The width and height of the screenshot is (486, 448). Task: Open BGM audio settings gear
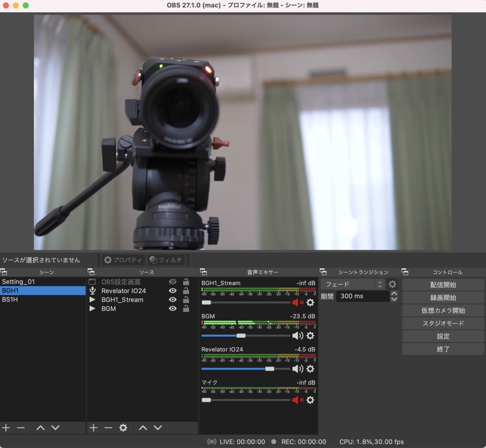310,336
